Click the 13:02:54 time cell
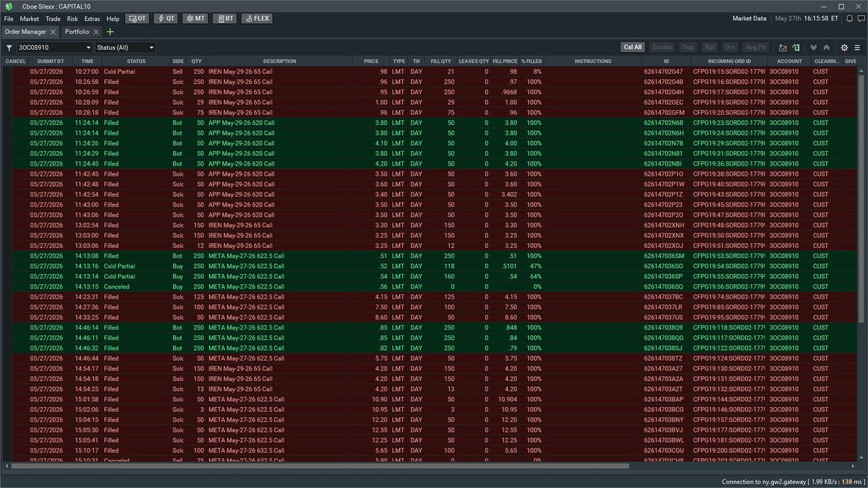Viewport: 868px width, 488px height. [88, 225]
